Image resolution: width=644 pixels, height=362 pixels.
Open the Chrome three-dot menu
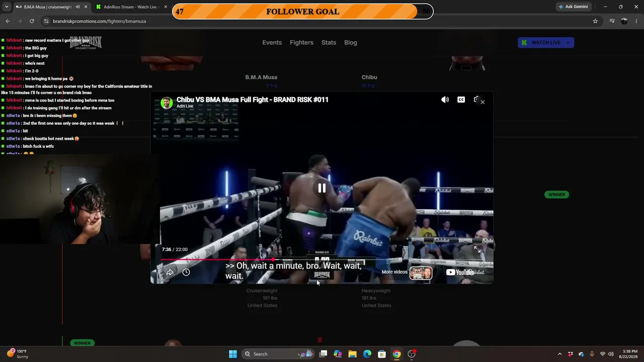coord(636,21)
